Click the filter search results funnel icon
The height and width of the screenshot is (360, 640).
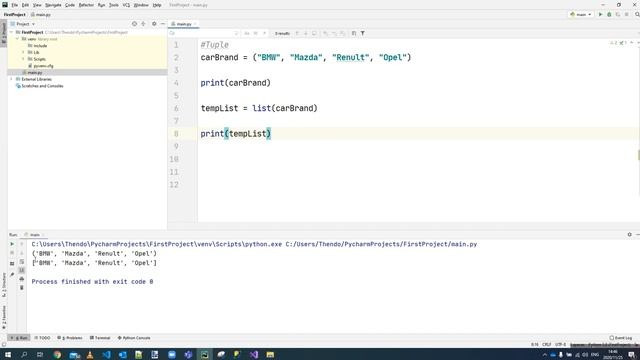pyautogui.click(x=362, y=33)
